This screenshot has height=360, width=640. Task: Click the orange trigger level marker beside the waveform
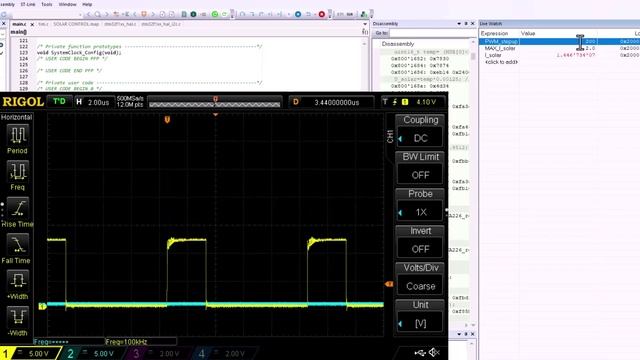[389, 284]
